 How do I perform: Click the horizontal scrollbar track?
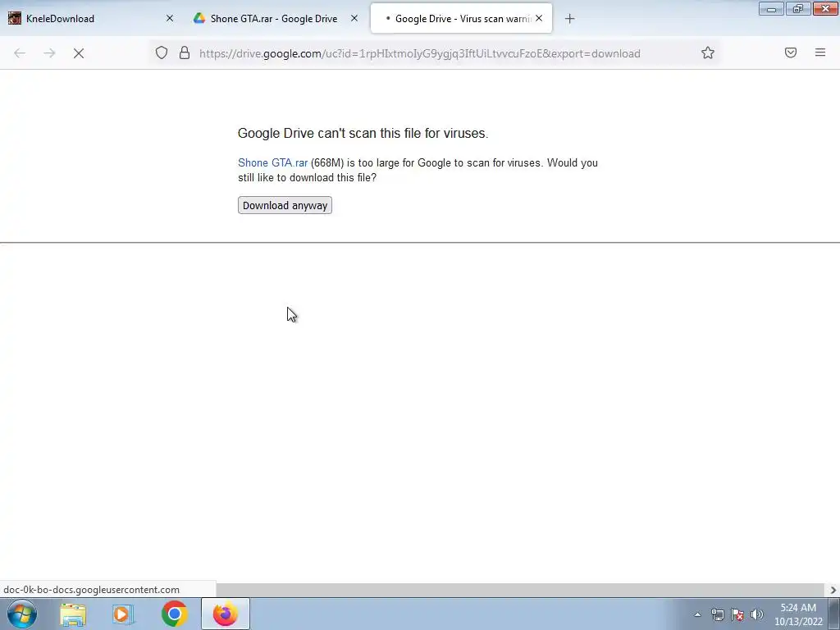[x=521, y=590]
